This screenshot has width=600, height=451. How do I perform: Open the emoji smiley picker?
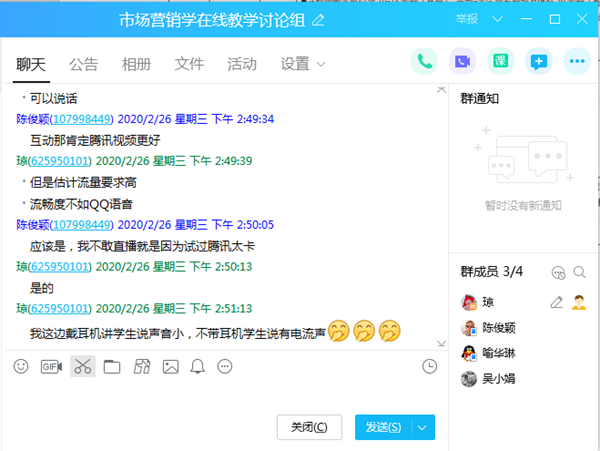21,366
